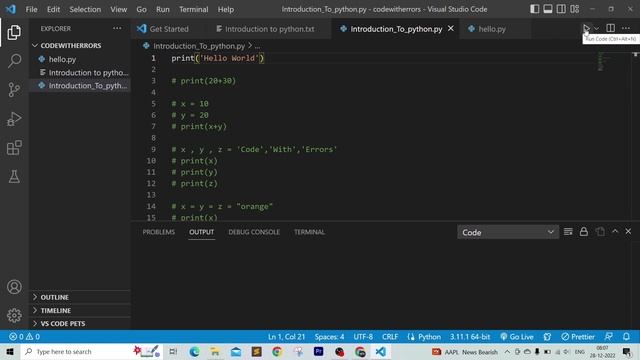Open the Explorer More Actions ellipsis
Viewport: 640px width, 360px height.
(117, 28)
